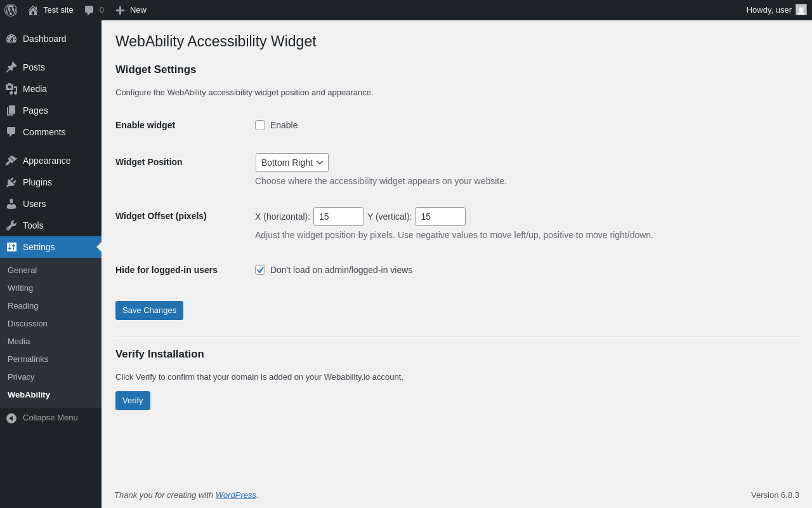Screen dimensions: 812x508
Task: Click the Appearance paintbrush icon
Action: pos(11,161)
